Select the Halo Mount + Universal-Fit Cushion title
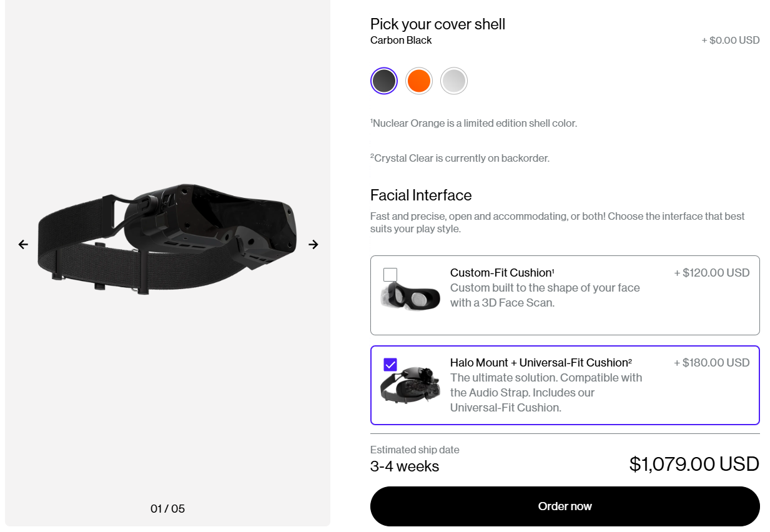Image resolution: width=770 pixels, height=532 pixels. click(541, 363)
